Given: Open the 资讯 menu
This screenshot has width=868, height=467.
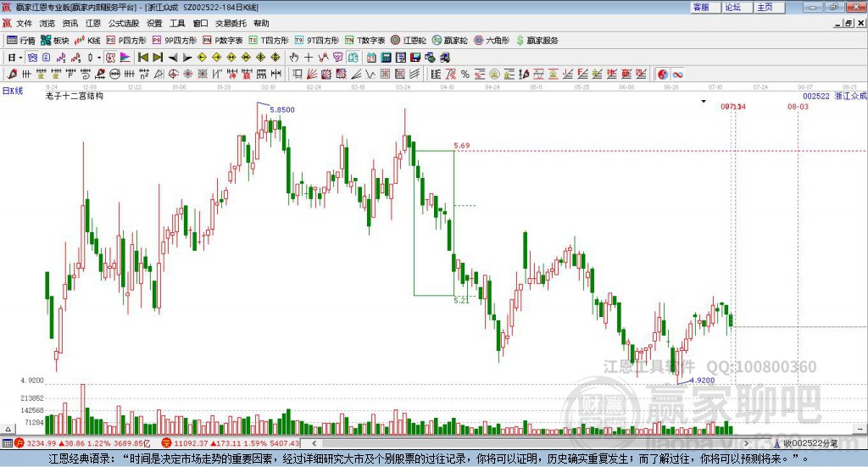Looking at the screenshot, I should (70, 23).
